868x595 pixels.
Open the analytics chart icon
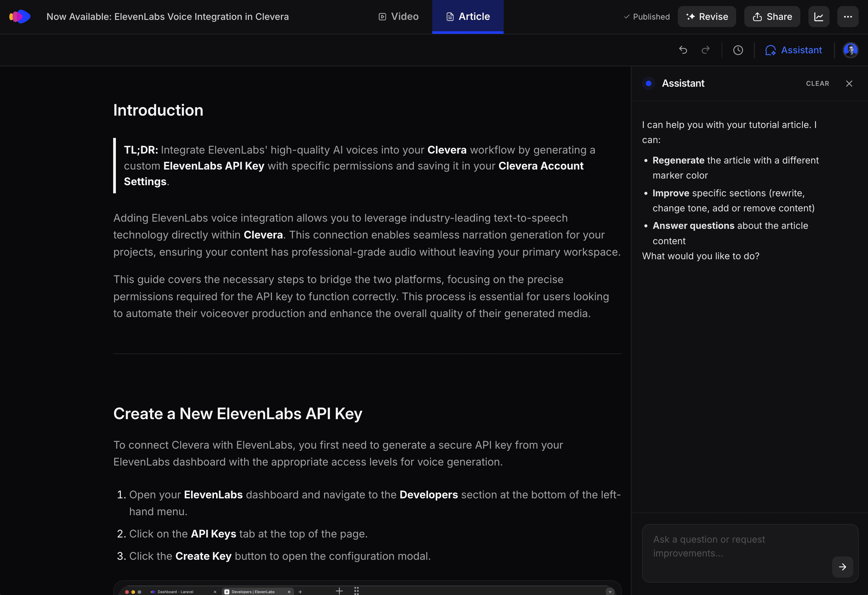click(819, 17)
